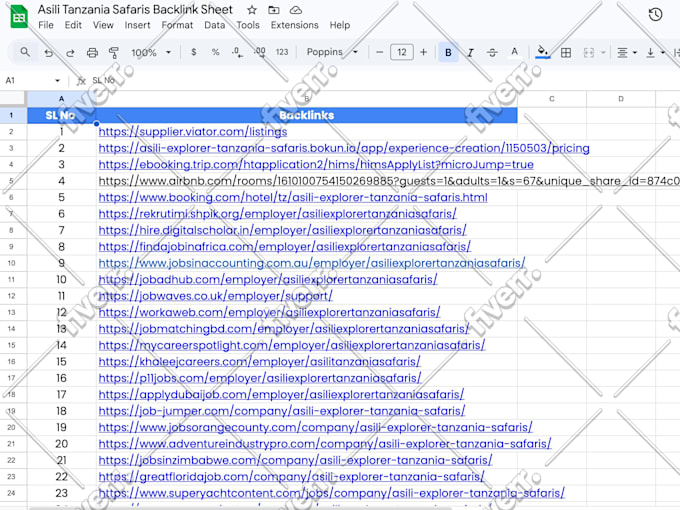Screen dimensions: 680x510
Task: Rename the document title
Action: pyautogui.click(x=135, y=10)
